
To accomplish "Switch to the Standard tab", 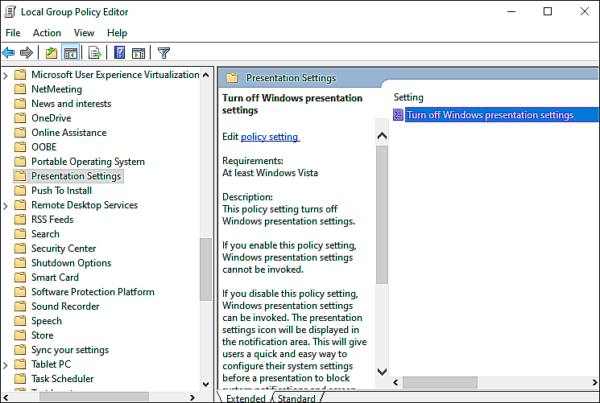I will tap(296, 399).
